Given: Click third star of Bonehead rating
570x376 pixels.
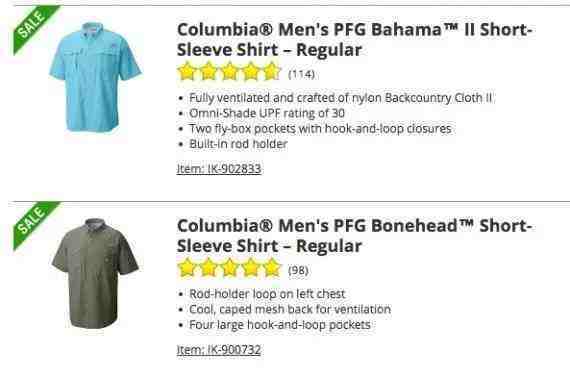Looking at the screenshot, I should (229, 268).
